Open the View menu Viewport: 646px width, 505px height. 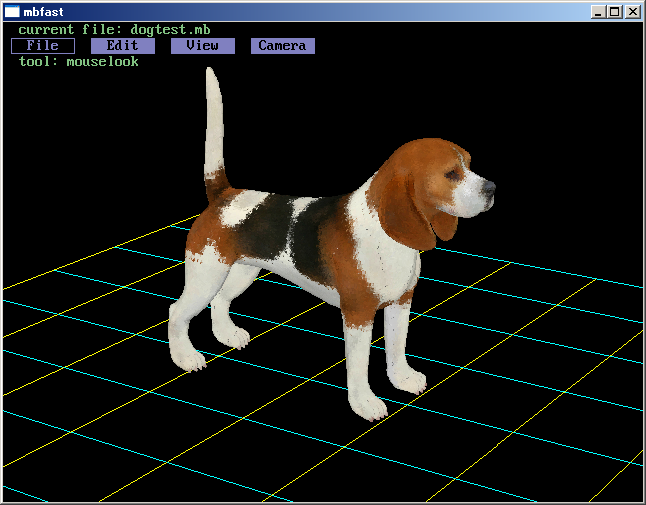click(x=202, y=46)
